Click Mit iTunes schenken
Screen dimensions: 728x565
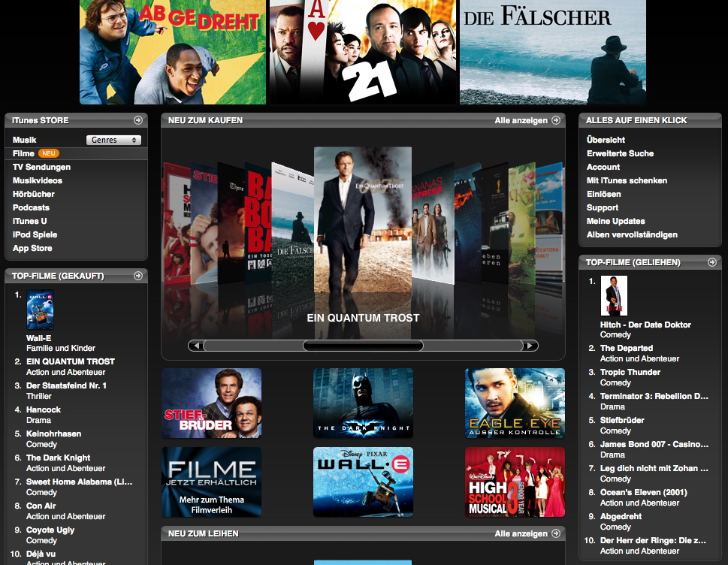pyautogui.click(x=627, y=180)
